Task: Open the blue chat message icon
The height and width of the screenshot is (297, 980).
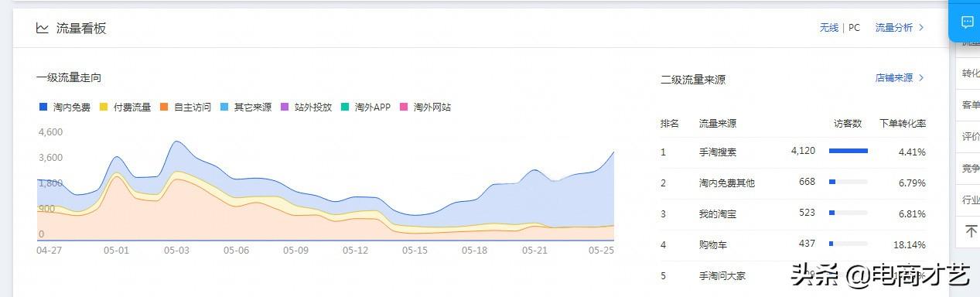Action: pyautogui.click(x=967, y=22)
